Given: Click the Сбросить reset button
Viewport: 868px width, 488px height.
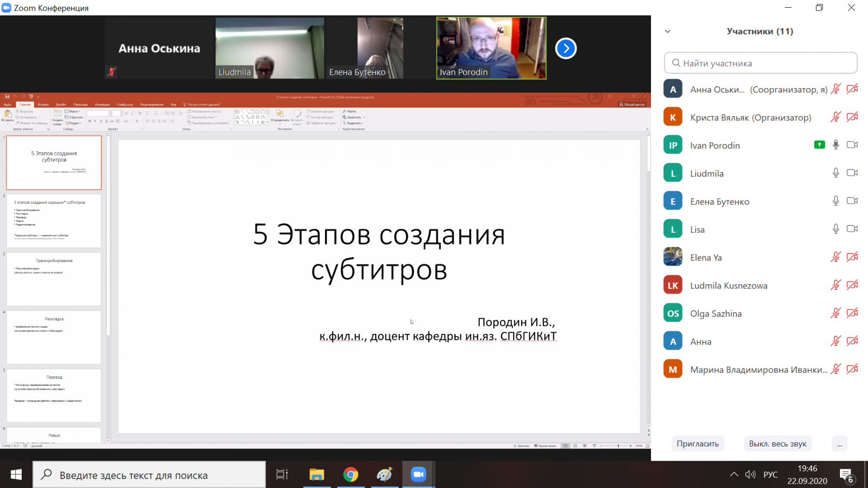Looking at the screenshot, I should point(74,117).
